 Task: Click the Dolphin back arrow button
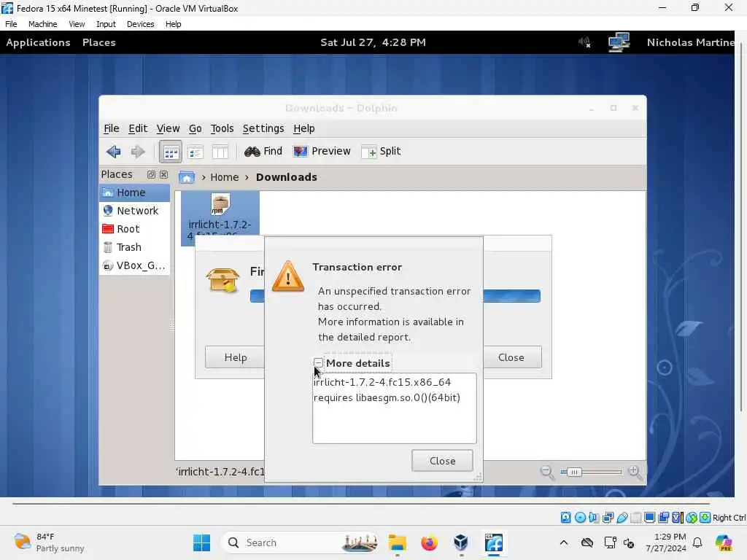click(113, 152)
